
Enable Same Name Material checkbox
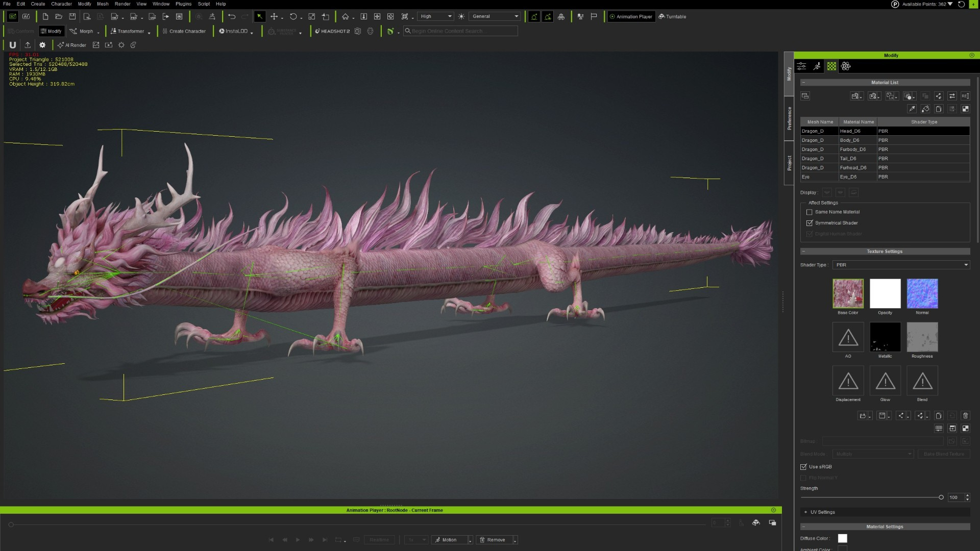(809, 212)
